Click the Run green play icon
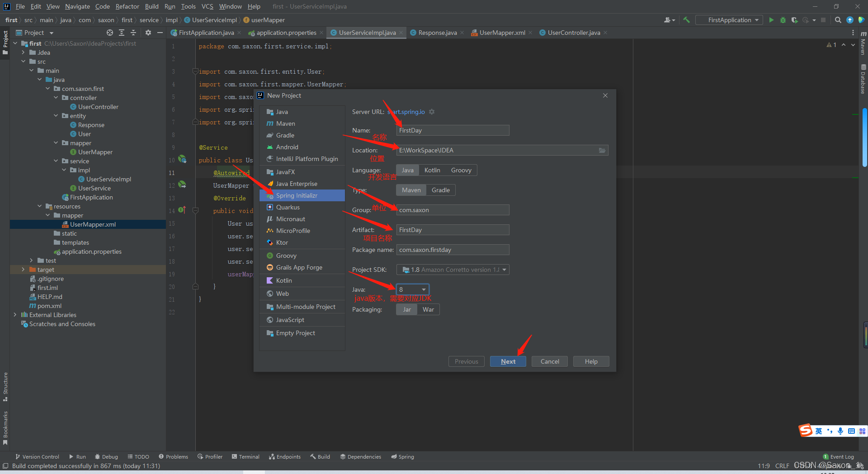Screen dimensions: 868x474 pyautogui.click(x=771, y=20)
